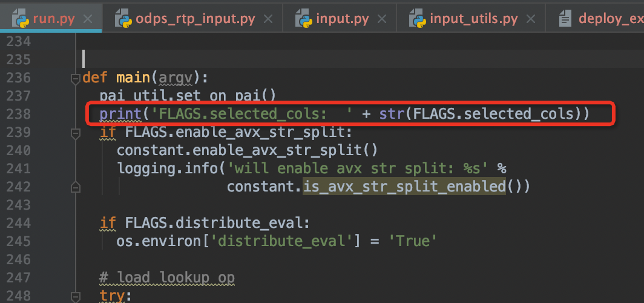Click highlighted 'is_avx_str_split_enabled'
Screen dimensions: 644x303
click(x=404, y=187)
